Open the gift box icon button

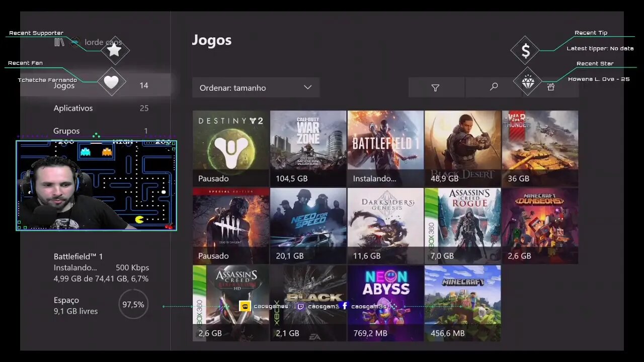point(551,87)
